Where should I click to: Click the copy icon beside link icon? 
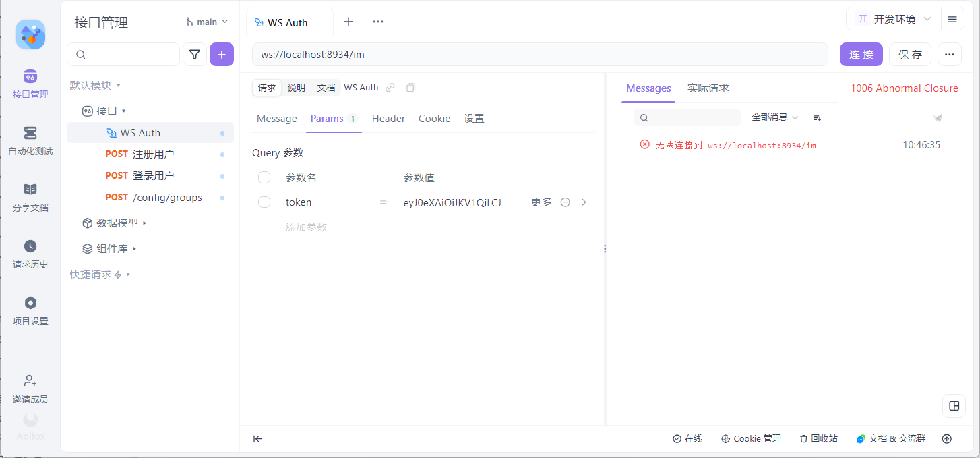(411, 88)
